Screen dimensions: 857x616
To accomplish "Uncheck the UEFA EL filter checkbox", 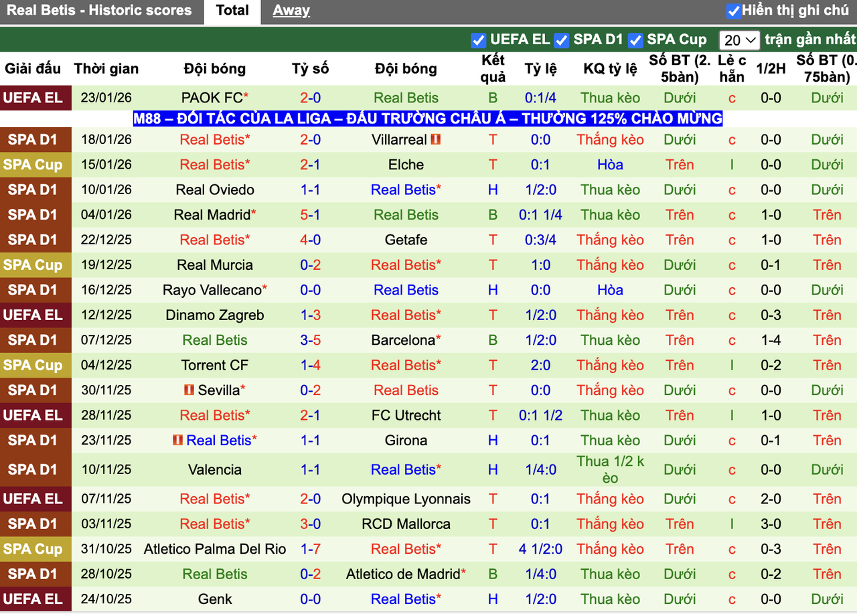I will click(x=479, y=40).
